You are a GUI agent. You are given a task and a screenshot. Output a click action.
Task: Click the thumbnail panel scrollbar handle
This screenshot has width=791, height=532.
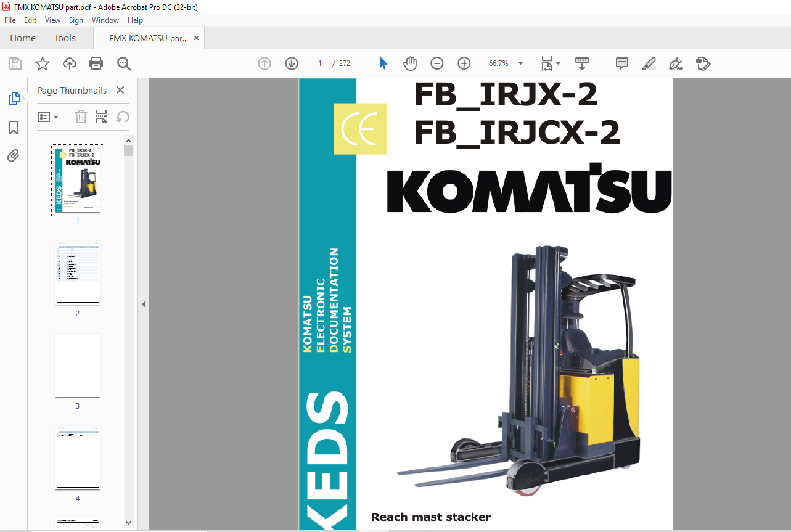click(x=128, y=150)
